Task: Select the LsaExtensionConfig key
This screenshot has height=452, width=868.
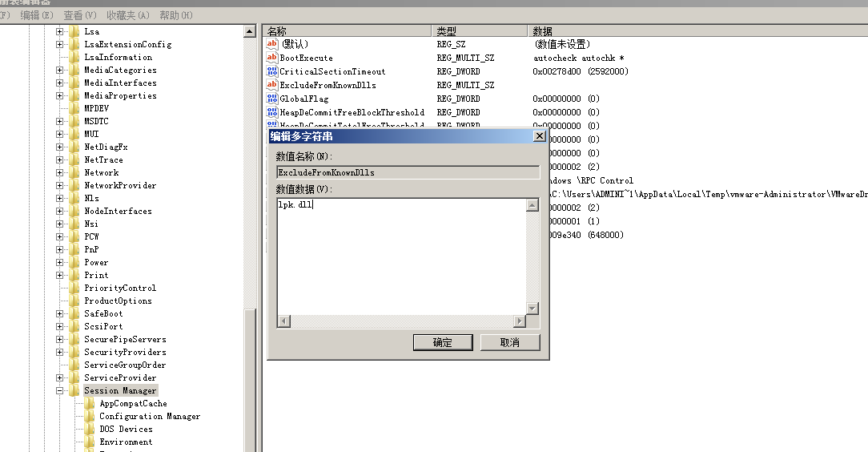Action: tap(128, 44)
